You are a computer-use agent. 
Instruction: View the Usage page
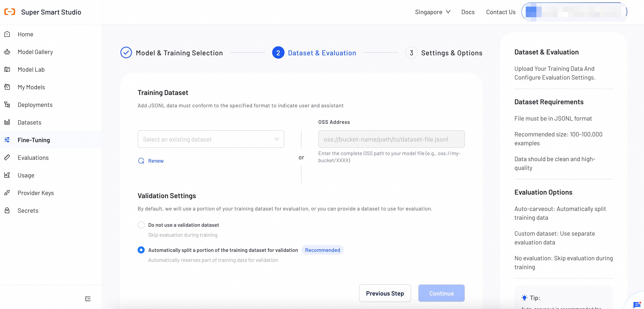point(51,175)
